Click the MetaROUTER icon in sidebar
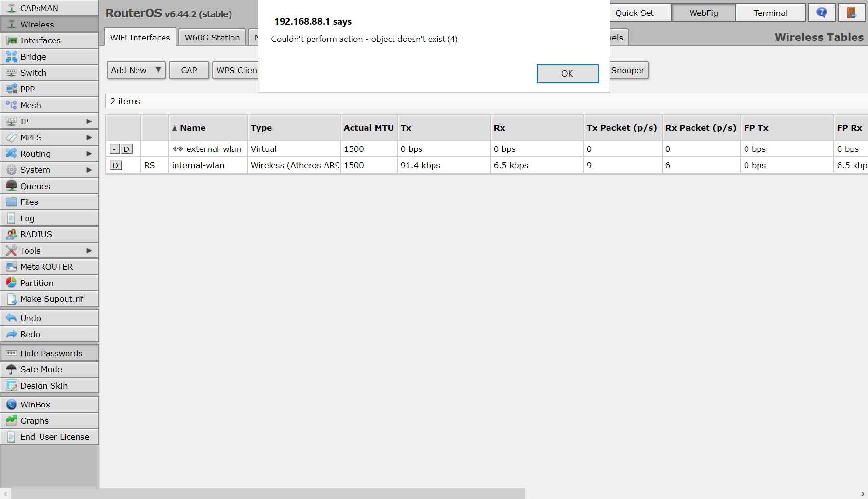Viewport: 868px width, 499px height. [12, 267]
